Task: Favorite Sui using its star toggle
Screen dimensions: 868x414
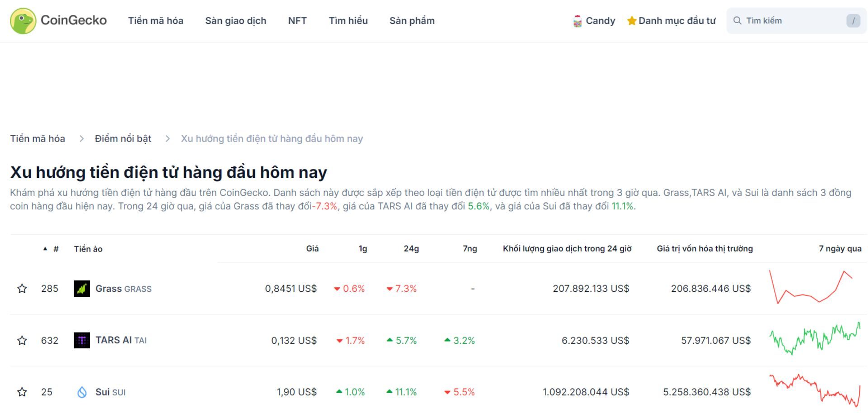Action: (21, 392)
